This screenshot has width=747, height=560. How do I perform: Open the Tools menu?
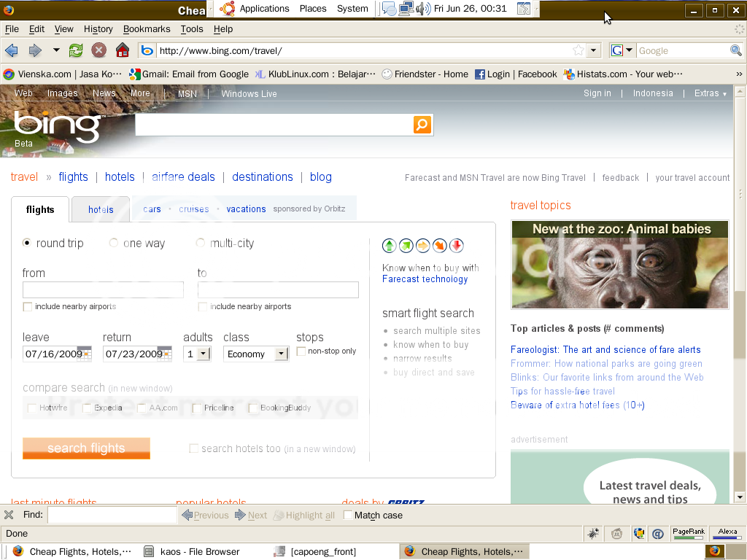tap(192, 29)
